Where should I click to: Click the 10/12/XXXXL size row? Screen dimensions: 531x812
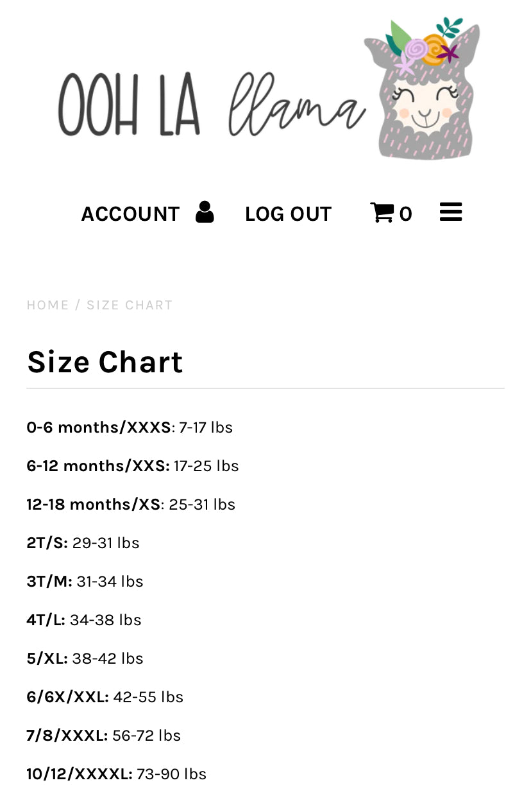pyautogui.click(x=116, y=774)
